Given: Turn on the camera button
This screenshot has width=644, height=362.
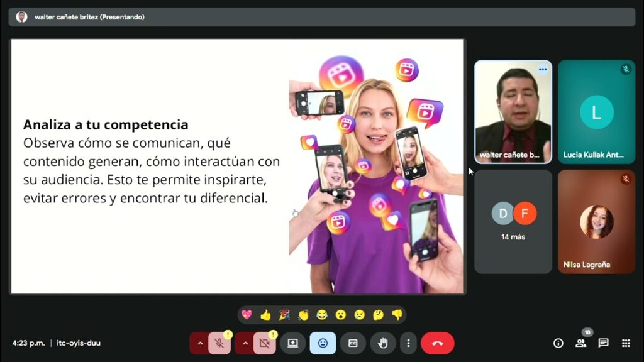Looking at the screenshot, I should coord(265,343).
